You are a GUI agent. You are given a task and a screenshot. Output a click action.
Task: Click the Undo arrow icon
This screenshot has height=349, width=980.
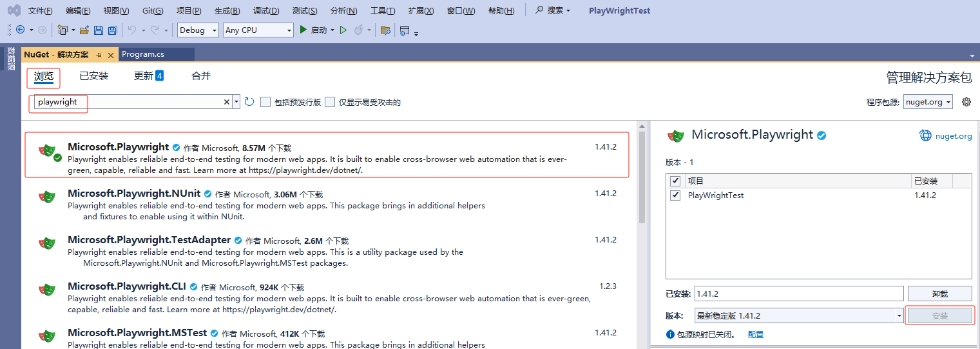131,30
